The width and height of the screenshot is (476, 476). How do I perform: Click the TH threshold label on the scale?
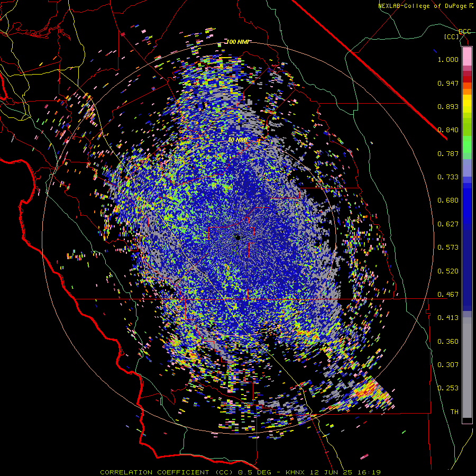454,412
